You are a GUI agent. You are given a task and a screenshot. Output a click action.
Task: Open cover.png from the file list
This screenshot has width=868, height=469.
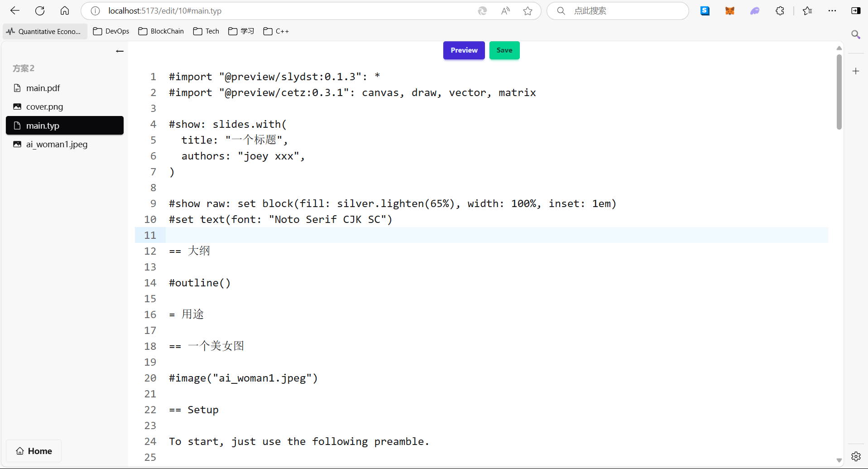pyautogui.click(x=44, y=106)
